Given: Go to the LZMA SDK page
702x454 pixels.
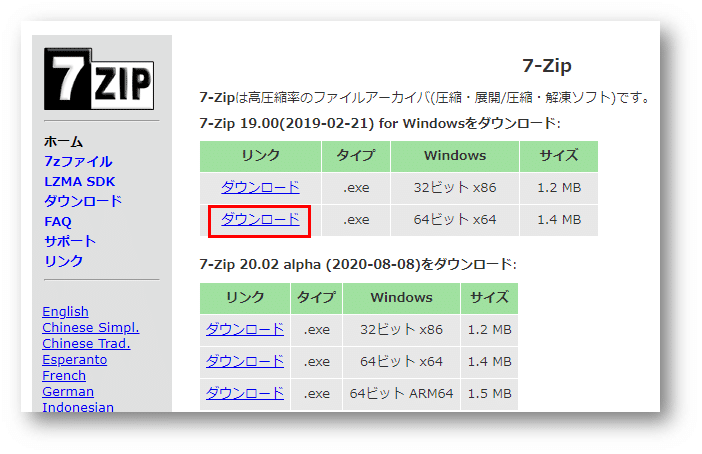Looking at the screenshot, I should pos(80,181).
